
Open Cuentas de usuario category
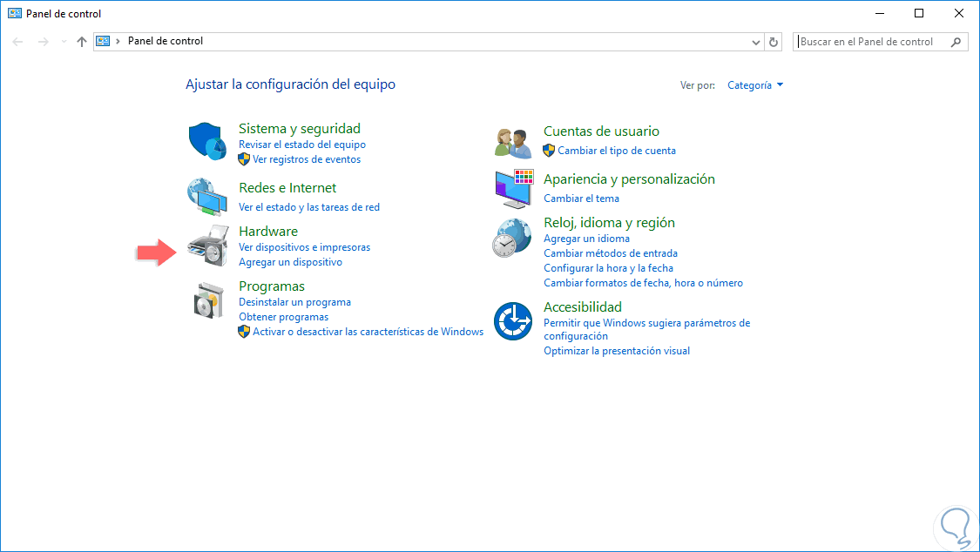click(x=601, y=131)
